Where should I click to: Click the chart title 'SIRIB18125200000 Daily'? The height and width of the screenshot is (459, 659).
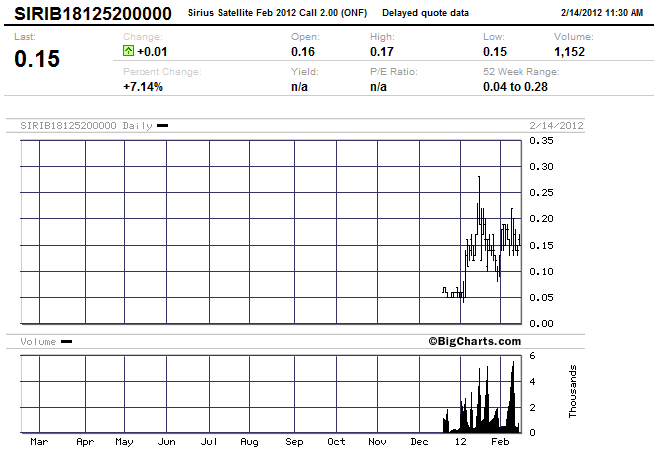click(86, 125)
